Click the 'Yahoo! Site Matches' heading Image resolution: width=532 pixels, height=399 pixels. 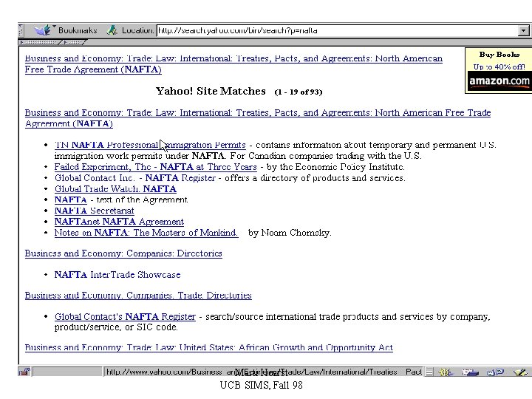pyautogui.click(x=211, y=92)
